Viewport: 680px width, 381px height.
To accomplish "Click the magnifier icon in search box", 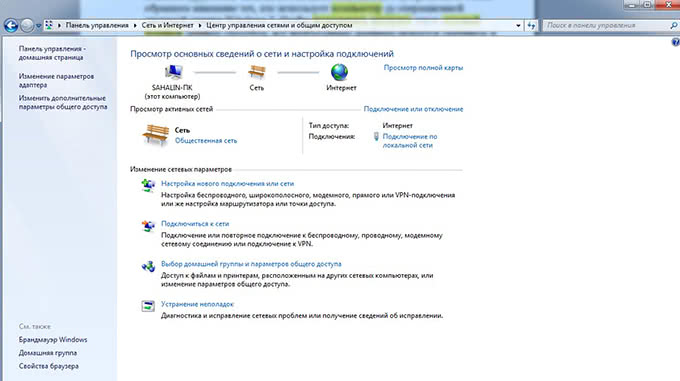I will (x=673, y=26).
